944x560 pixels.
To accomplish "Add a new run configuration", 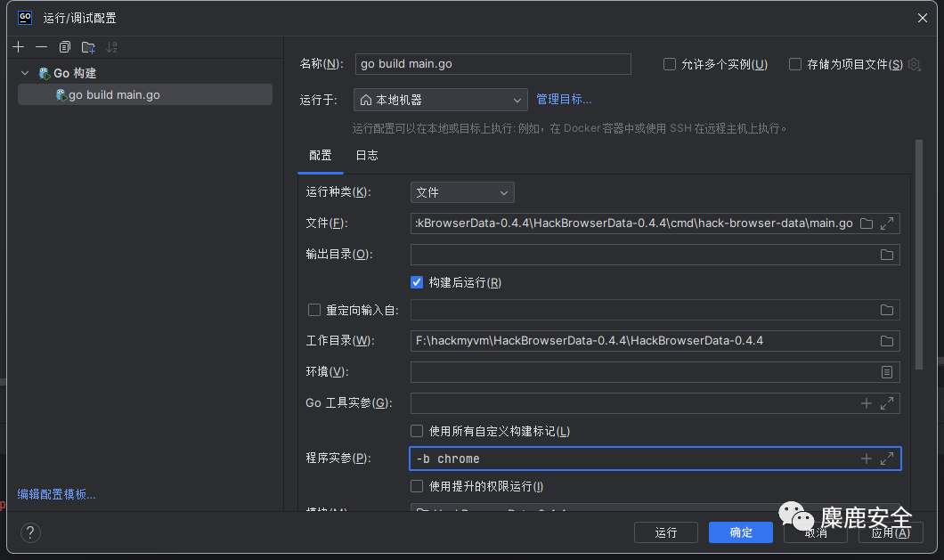I will tap(18, 46).
